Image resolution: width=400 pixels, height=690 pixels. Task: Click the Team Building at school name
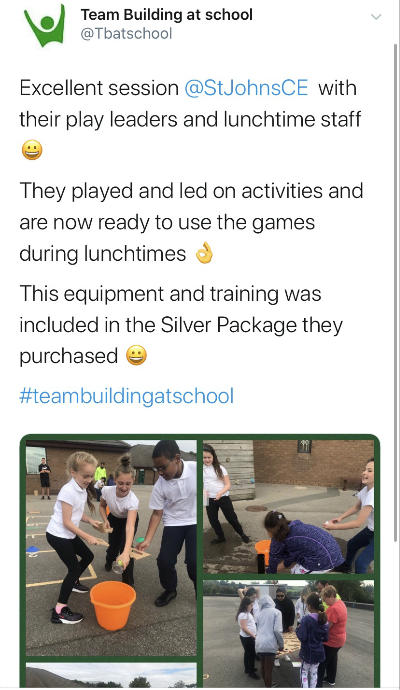(x=167, y=15)
